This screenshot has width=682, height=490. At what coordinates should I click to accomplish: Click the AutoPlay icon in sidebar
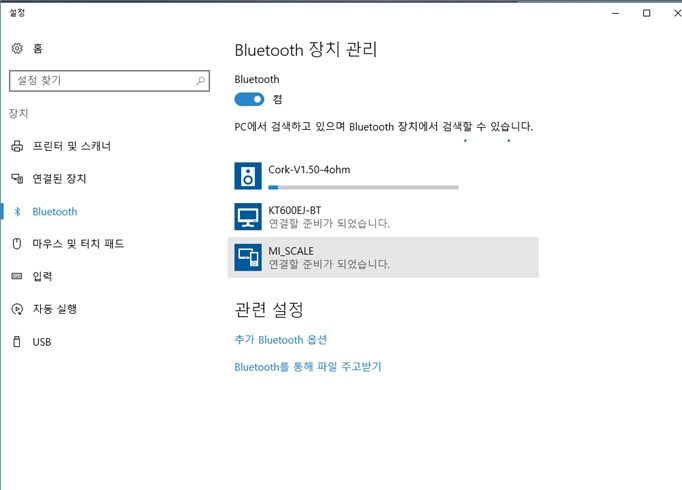pos(17,309)
